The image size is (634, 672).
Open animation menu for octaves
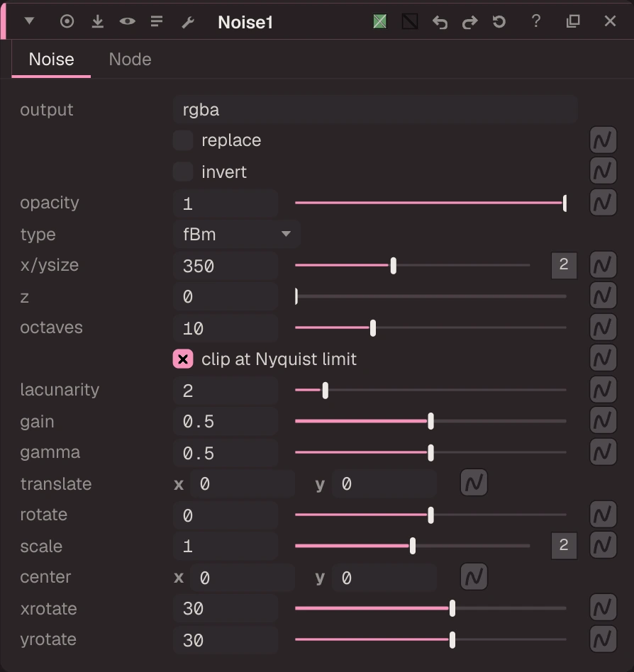click(x=603, y=327)
